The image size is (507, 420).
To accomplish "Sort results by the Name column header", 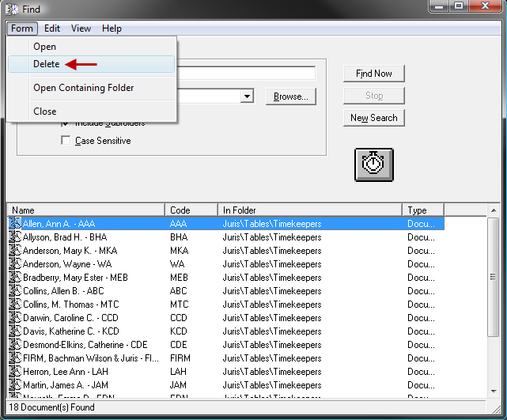I will point(86,210).
